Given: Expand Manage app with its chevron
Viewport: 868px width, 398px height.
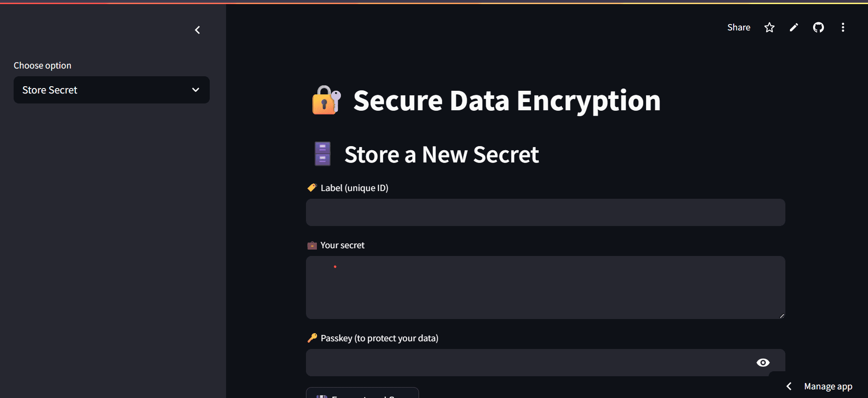Looking at the screenshot, I should pyautogui.click(x=789, y=386).
